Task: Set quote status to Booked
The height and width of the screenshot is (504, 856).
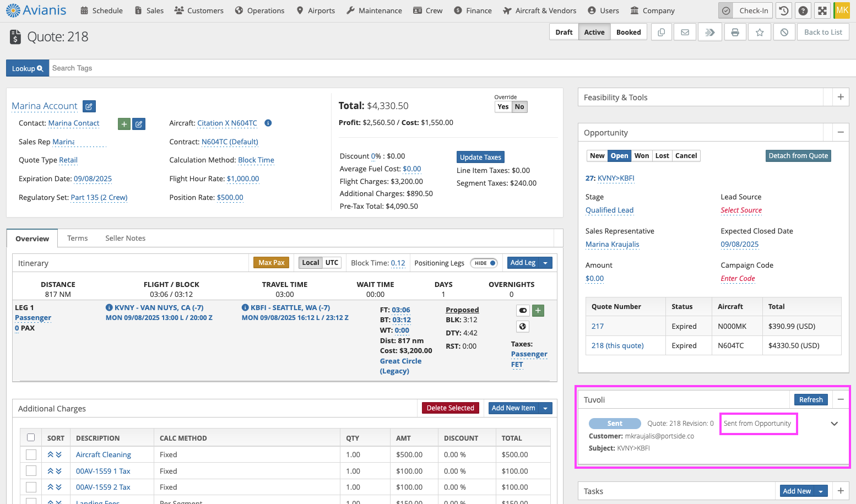Action: click(629, 32)
